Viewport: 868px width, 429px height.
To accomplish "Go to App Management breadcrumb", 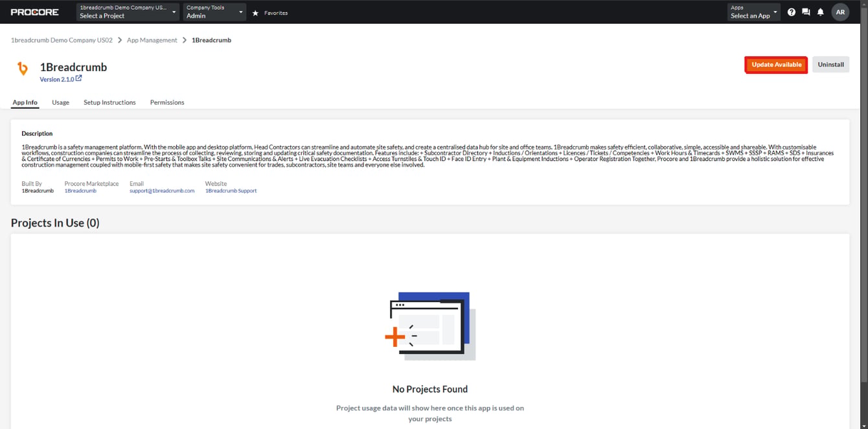I will (x=152, y=40).
